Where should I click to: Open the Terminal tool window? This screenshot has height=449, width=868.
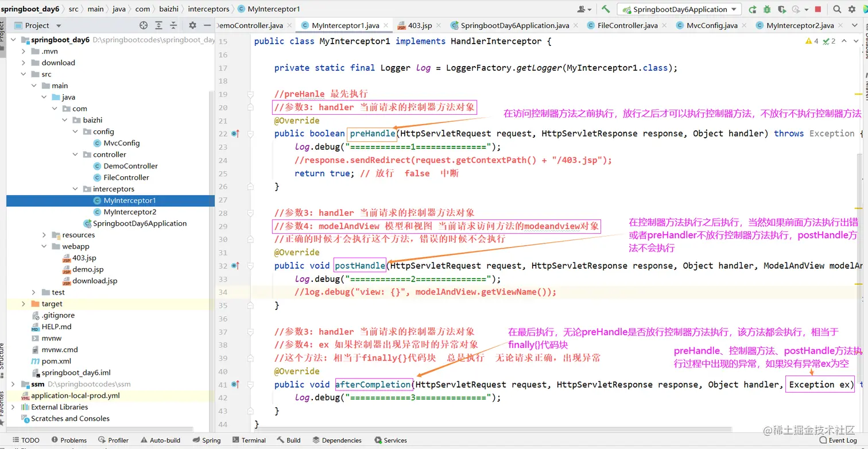tap(249, 440)
